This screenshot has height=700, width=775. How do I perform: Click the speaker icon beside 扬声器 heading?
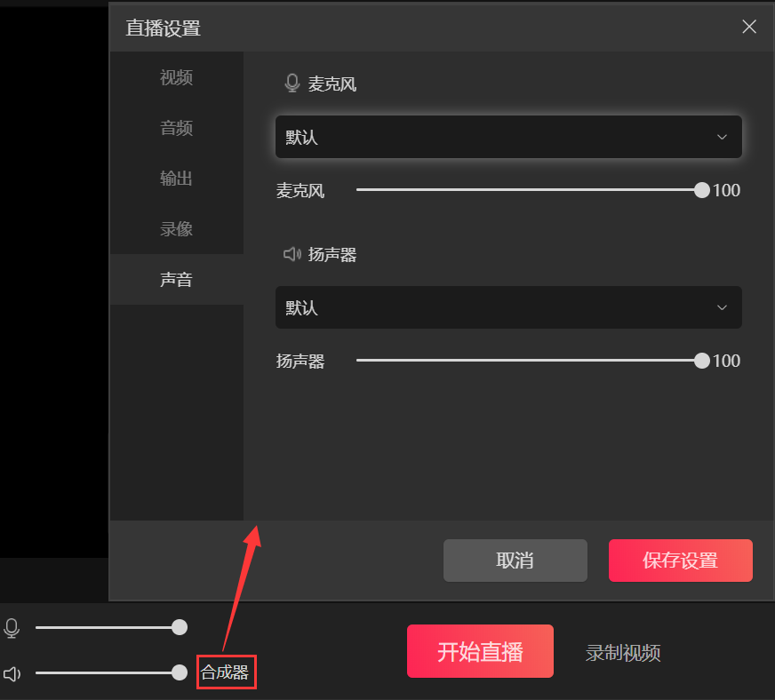(x=292, y=254)
